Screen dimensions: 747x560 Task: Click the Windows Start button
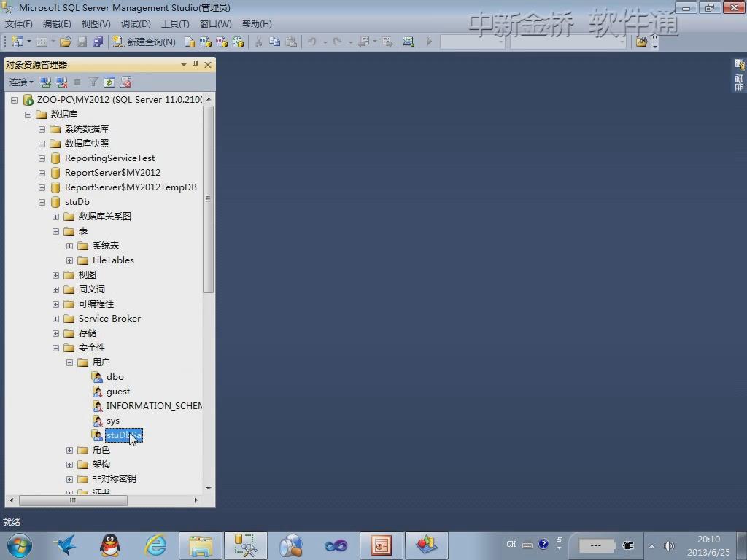pos(19,545)
